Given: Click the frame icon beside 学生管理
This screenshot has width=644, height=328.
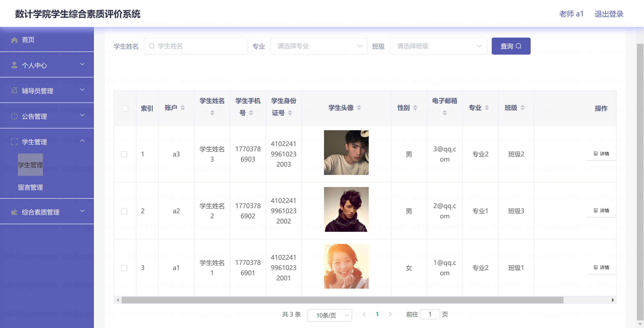Looking at the screenshot, I should pos(14,142).
